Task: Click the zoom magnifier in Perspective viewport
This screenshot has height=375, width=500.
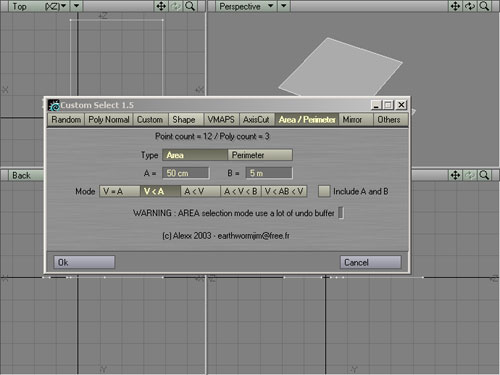Action: (x=484, y=6)
